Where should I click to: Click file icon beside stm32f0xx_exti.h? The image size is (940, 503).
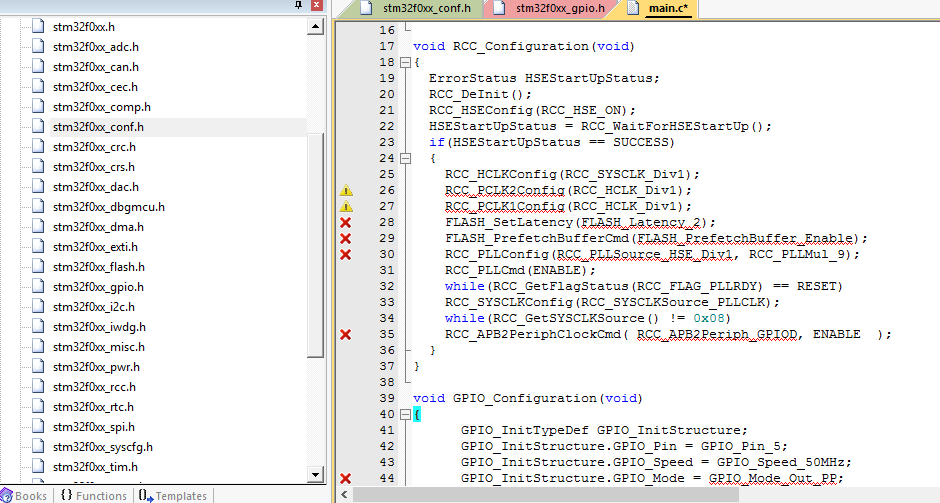point(38,246)
